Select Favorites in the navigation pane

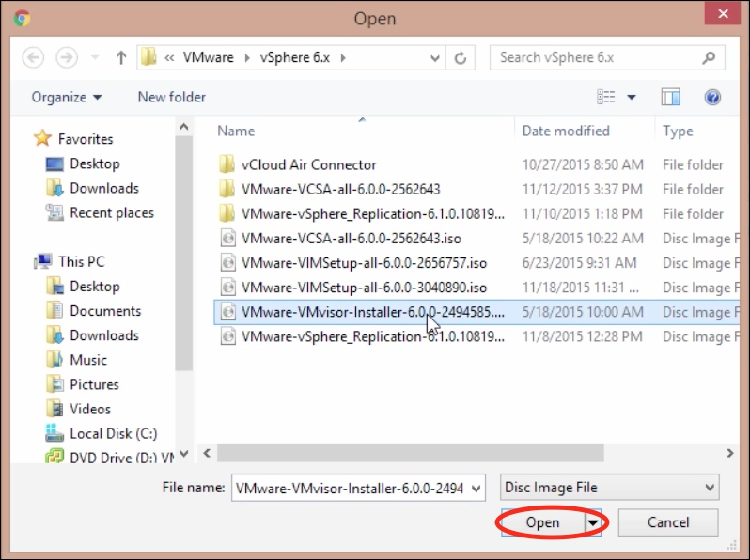pos(73,139)
